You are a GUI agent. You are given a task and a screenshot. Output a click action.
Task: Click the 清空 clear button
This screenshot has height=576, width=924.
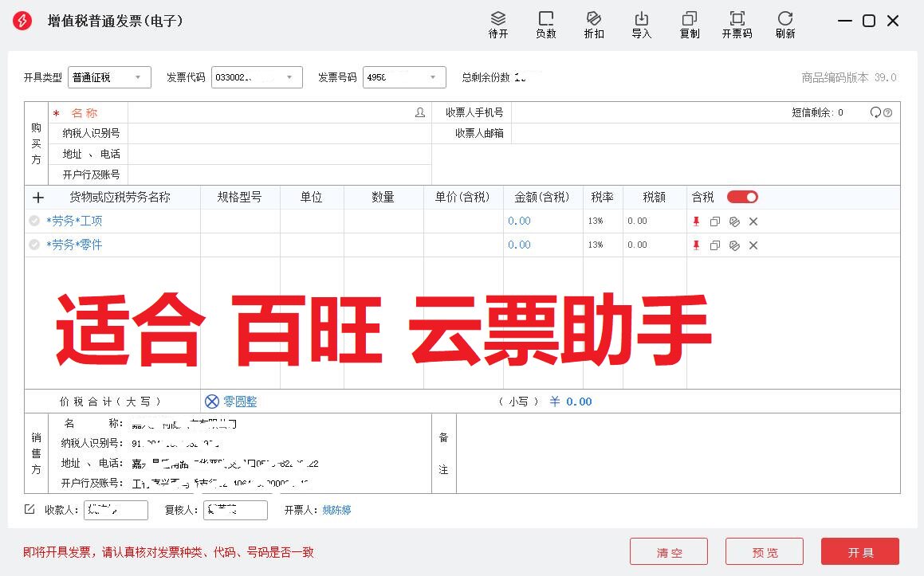point(669,552)
